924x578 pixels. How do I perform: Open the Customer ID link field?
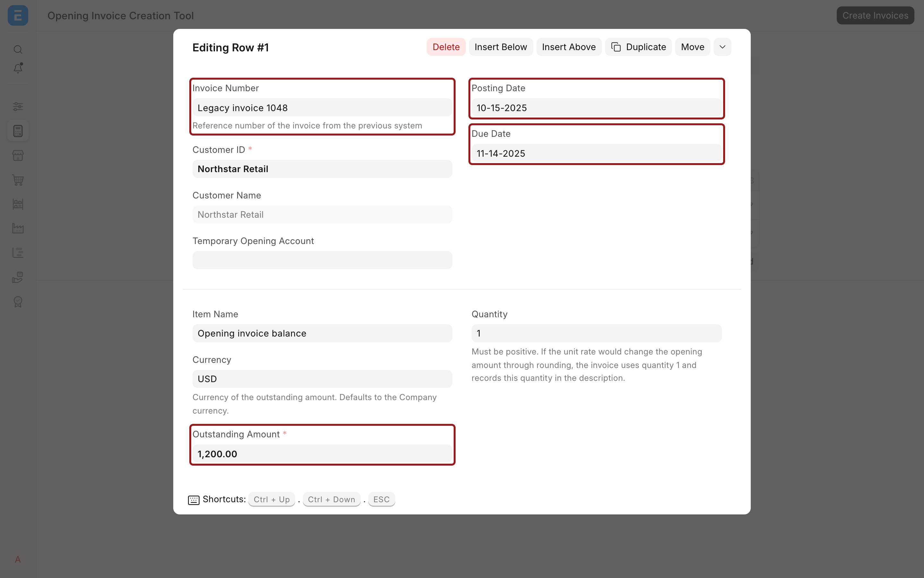click(322, 169)
